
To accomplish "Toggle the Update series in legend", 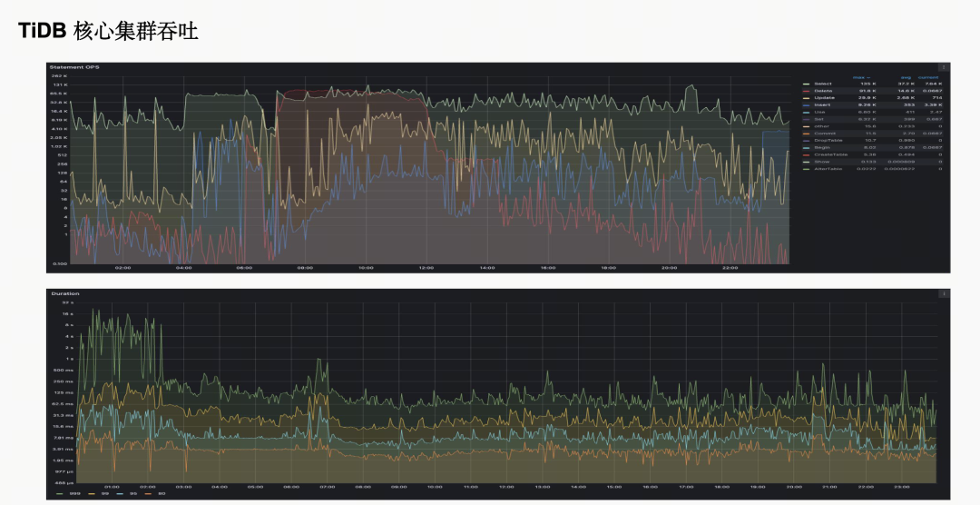I will (x=824, y=97).
